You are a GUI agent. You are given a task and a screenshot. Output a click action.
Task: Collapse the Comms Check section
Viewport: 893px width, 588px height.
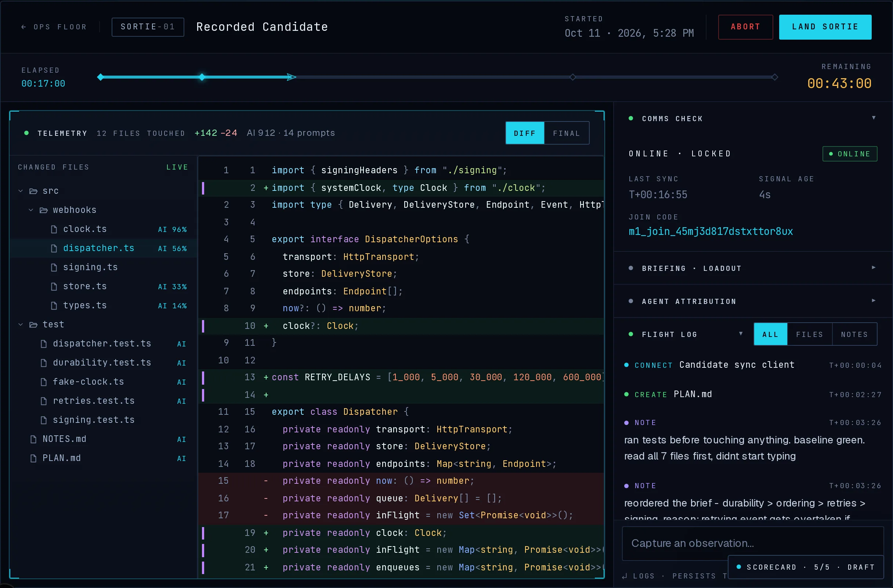pyautogui.click(x=874, y=118)
